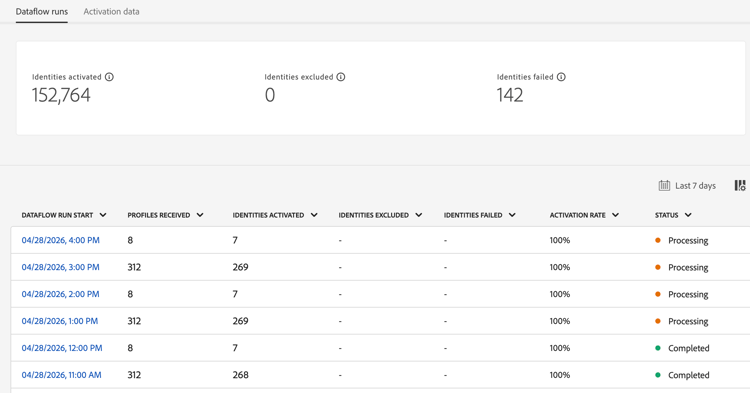This screenshot has width=750, height=393.
Task: Click 7 identities activated in 12:00 PM row
Action: tap(235, 348)
